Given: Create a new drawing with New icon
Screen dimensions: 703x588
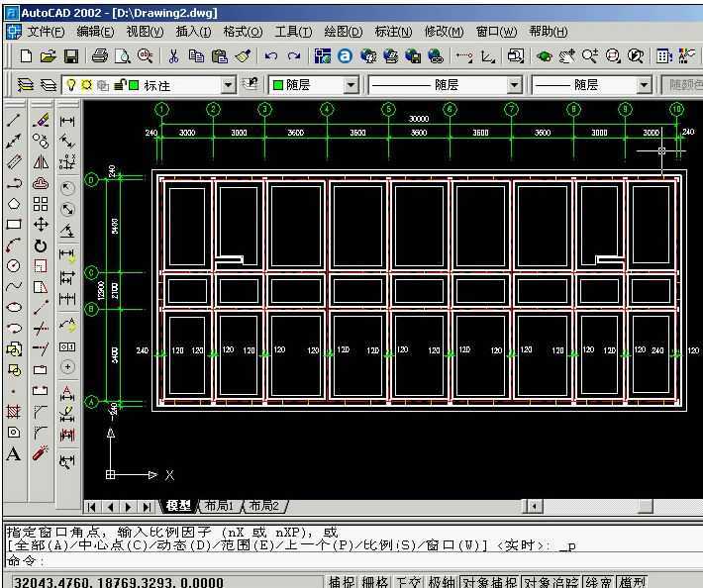Looking at the screenshot, I should click(26, 56).
